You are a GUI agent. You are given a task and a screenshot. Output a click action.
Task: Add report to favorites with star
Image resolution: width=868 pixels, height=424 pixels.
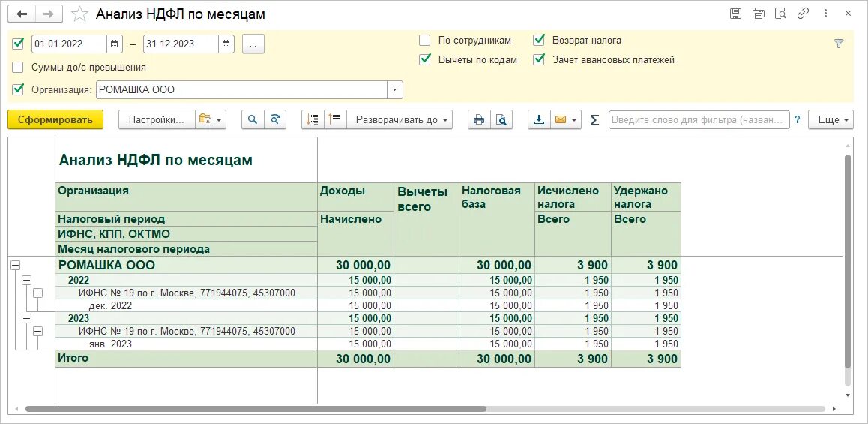point(79,14)
